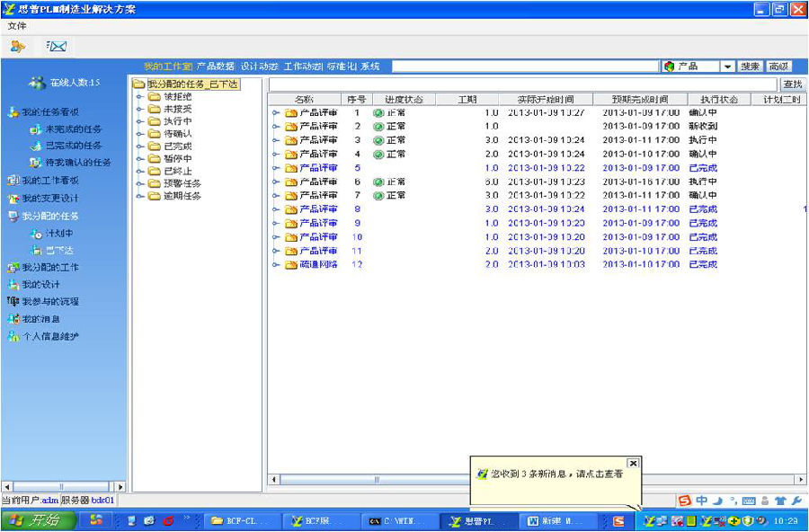
Task: Open 我参与的流程 in the sidebar
Action: click(x=51, y=302)
